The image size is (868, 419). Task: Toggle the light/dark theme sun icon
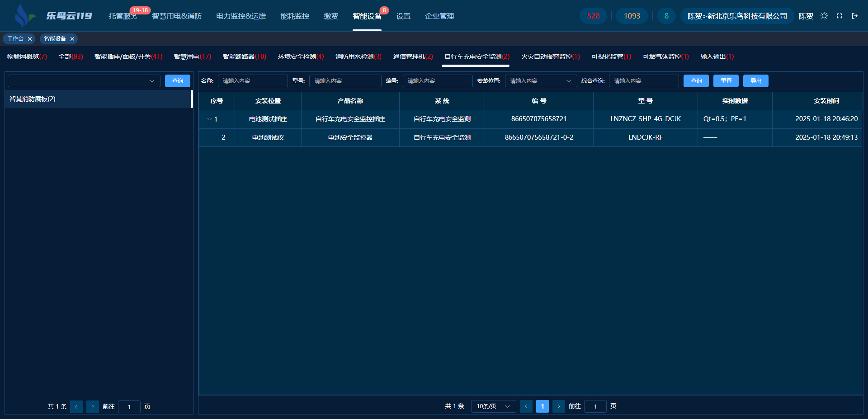coord(824,16)
